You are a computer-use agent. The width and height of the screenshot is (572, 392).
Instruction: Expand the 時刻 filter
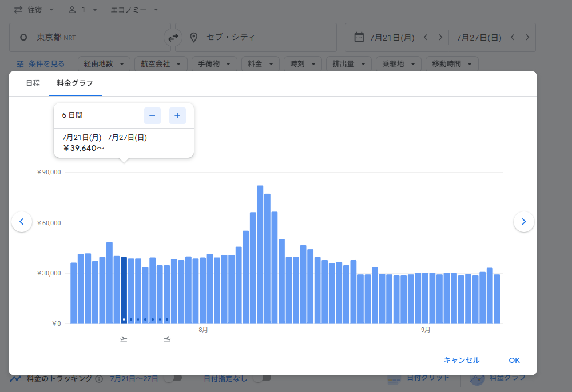pos(303,64)
